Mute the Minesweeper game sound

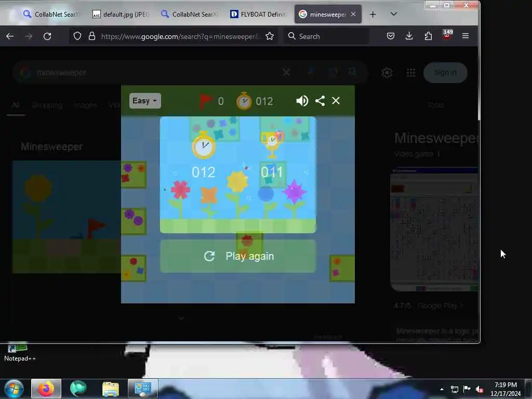302,101
